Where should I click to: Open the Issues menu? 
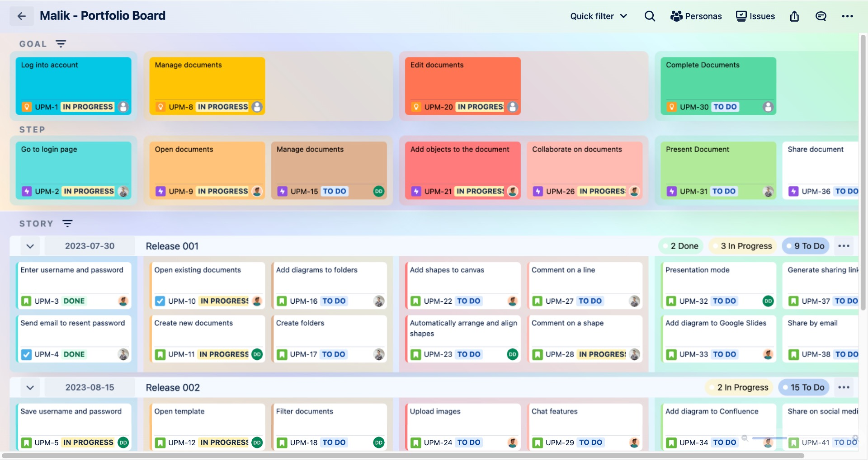[x=755, y=16]
